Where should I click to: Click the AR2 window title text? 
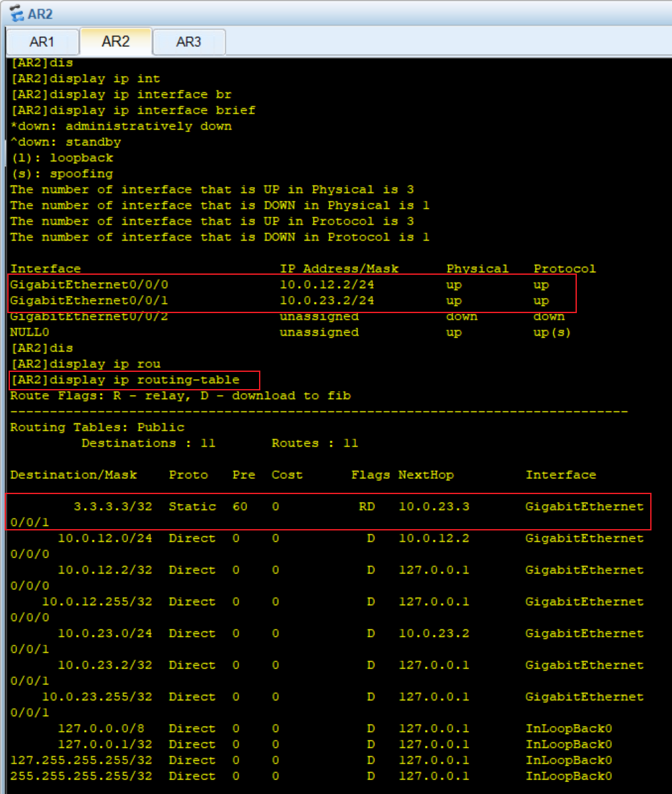click(40, 14)
